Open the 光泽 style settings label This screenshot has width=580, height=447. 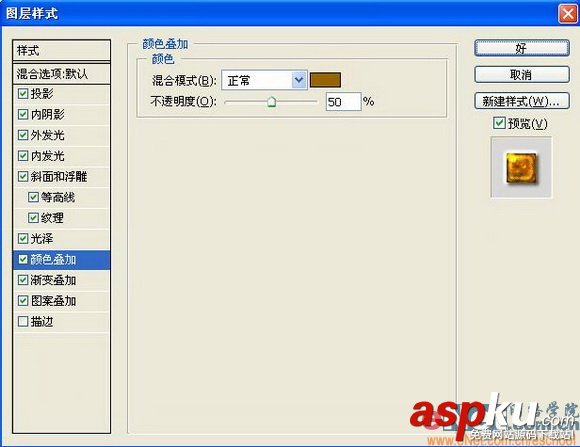[x=42, y=239]
